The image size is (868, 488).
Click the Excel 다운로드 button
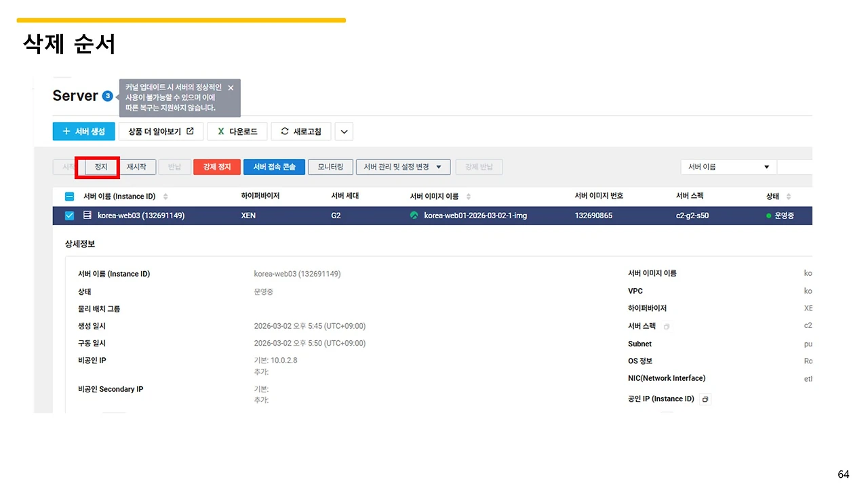237,131
